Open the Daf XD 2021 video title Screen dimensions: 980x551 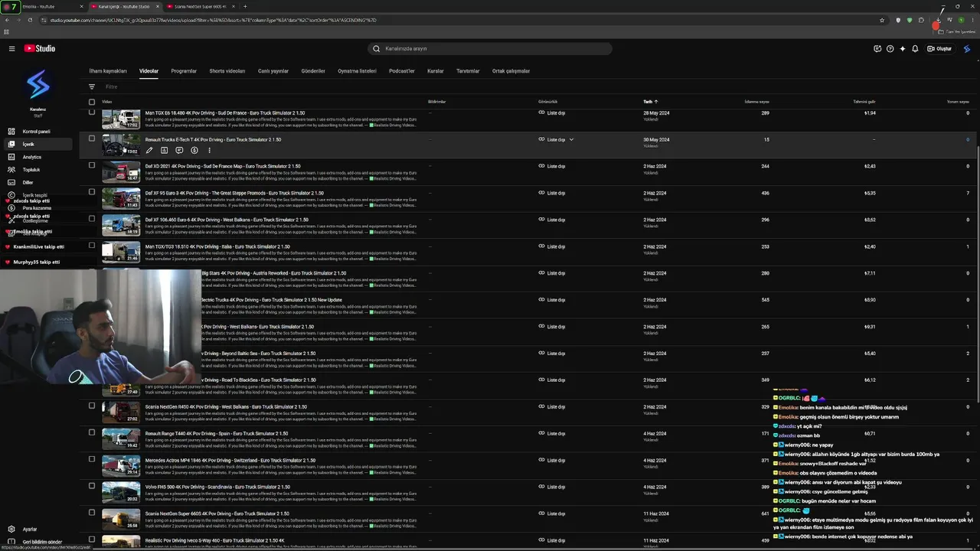coord(223,166)
